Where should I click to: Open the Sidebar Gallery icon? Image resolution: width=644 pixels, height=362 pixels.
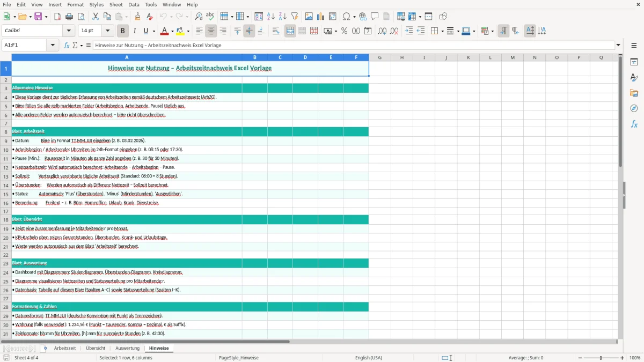634,93
